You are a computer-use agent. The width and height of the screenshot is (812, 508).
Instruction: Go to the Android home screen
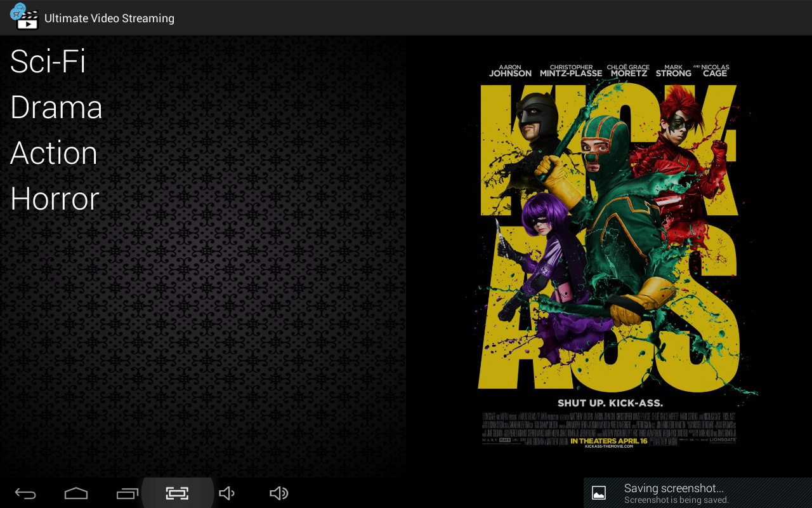pyautogui.click(x=76, y=493)
